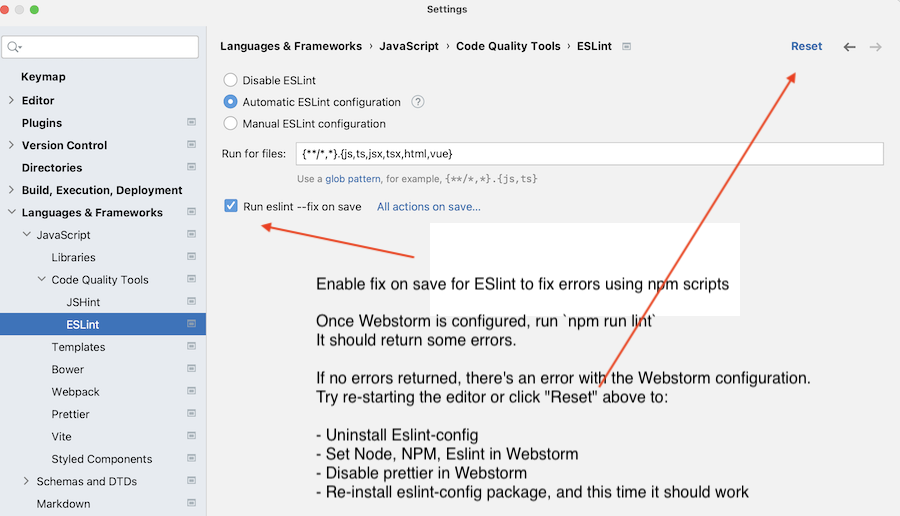Click the green zoom window button

tap(34, 10)
